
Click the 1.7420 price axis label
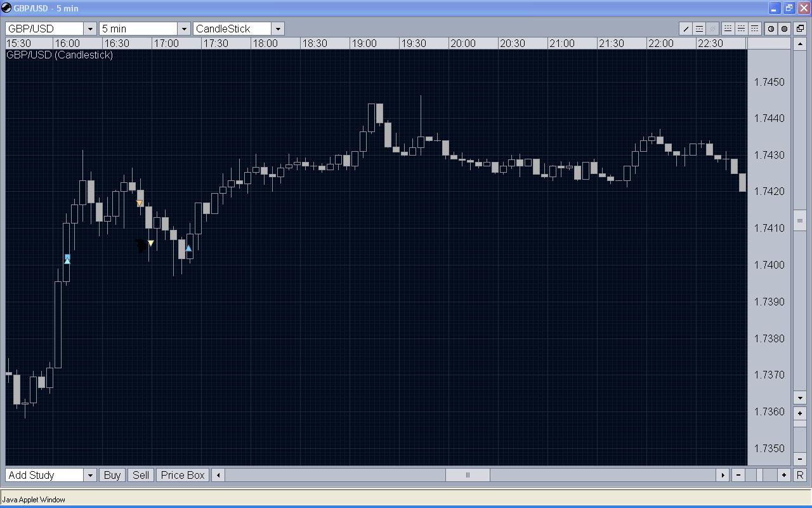click(769, 192)
